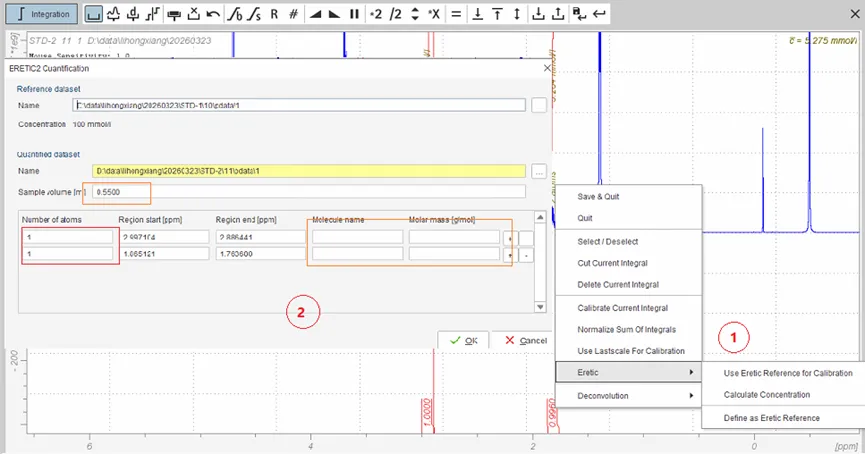Select the integral slope correction tool
Viewport: 865px width, 454px height.
click(x=254, y=14)
